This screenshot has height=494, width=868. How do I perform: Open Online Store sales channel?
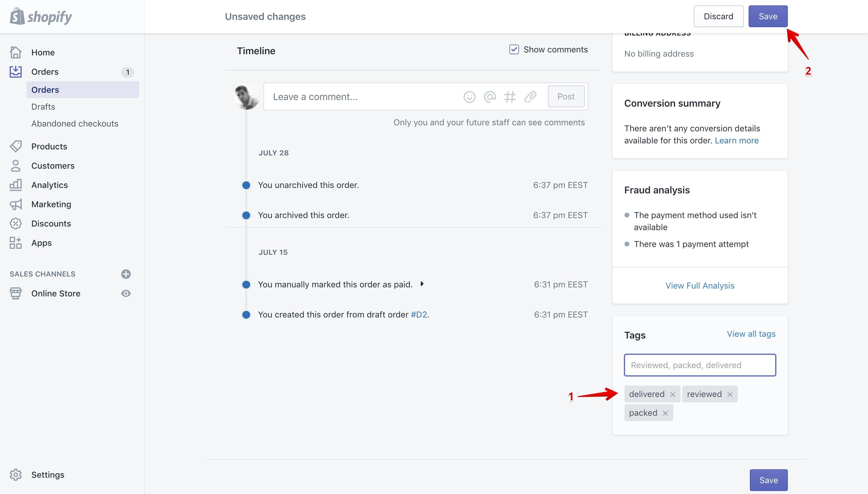click(56, 293)
